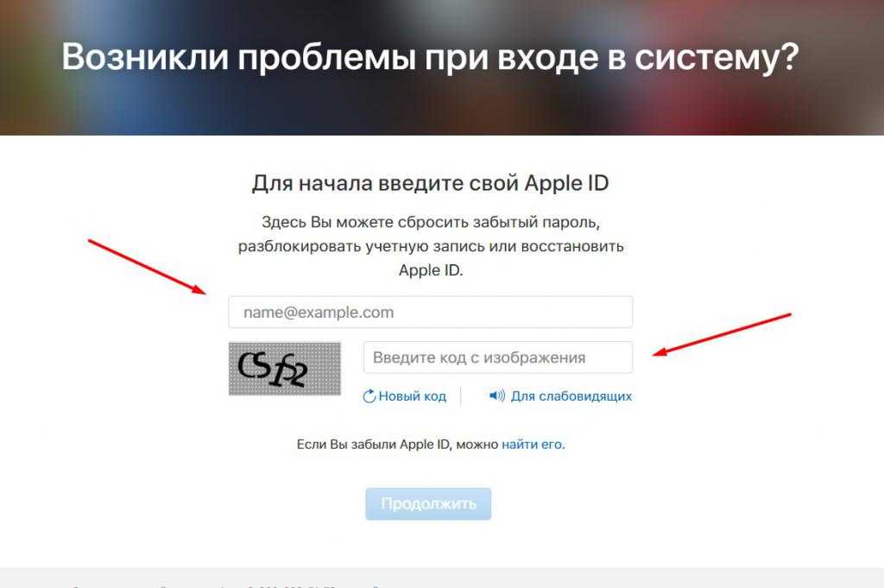The height and width of the screenshot is (588, 884).
Task: Click the gray footer bar at page bottom
Action: coord(442,578)
